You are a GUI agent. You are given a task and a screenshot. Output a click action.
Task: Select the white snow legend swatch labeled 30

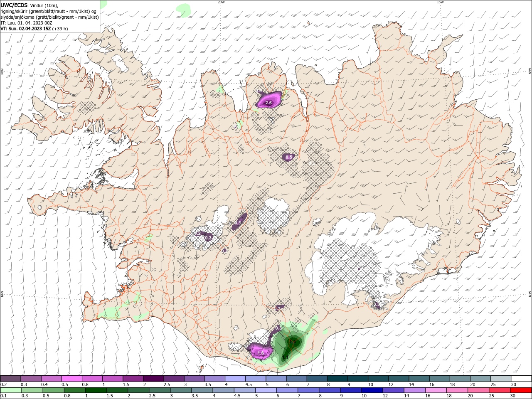[521, 379]
